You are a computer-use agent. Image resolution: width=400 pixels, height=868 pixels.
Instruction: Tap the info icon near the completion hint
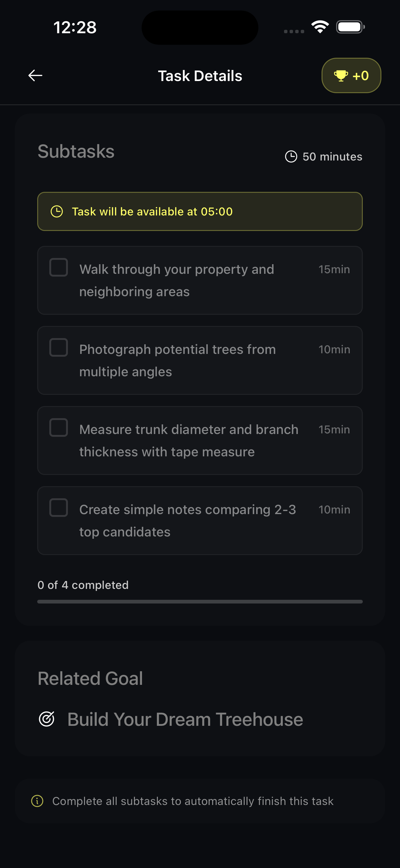tap(38, 801)
